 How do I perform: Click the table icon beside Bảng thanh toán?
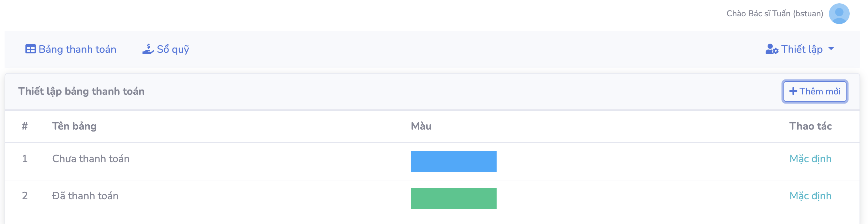(30, 49)
